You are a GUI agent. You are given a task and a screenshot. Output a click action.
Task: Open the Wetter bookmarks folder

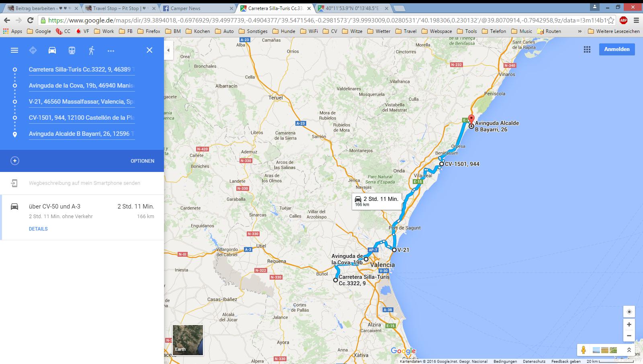click(x=379, y=31)
